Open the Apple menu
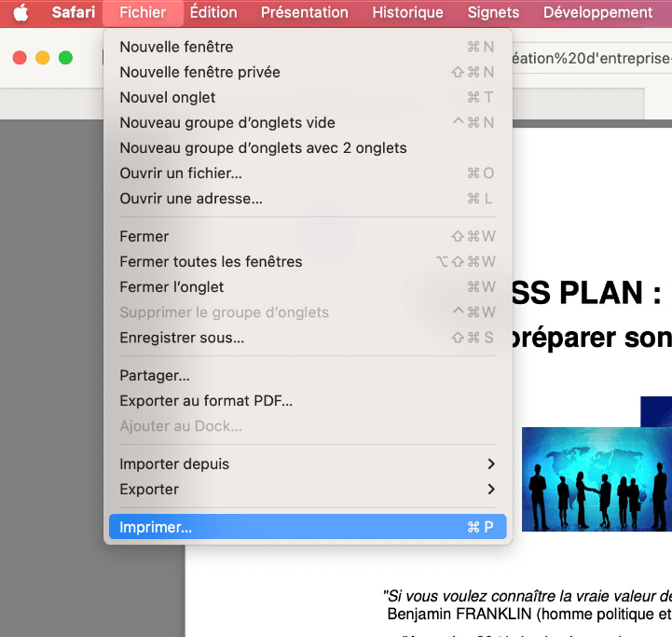672x637 pixels. click(21, 12)
